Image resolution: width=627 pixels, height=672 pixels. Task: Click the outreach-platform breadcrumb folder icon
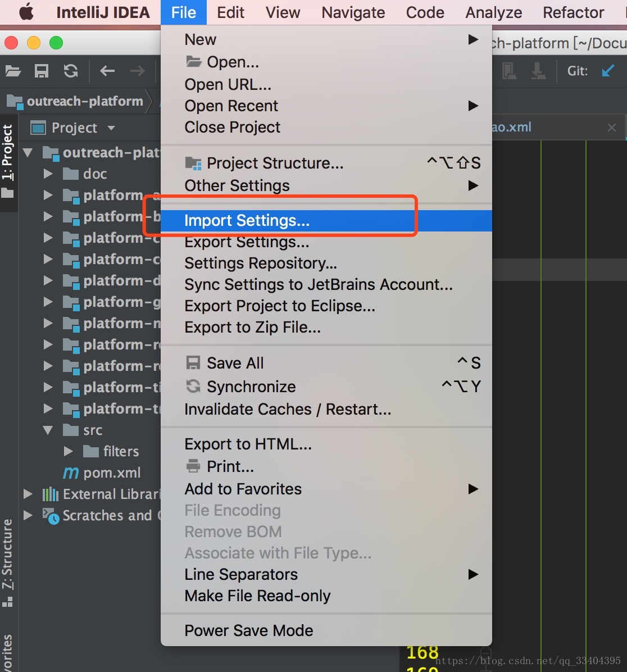pos(15,102)
